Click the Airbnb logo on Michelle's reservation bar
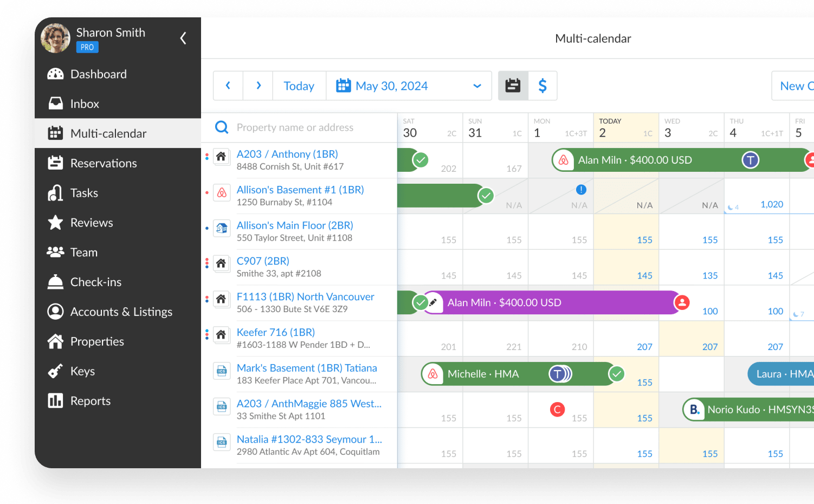 click(x=434, y=373)
